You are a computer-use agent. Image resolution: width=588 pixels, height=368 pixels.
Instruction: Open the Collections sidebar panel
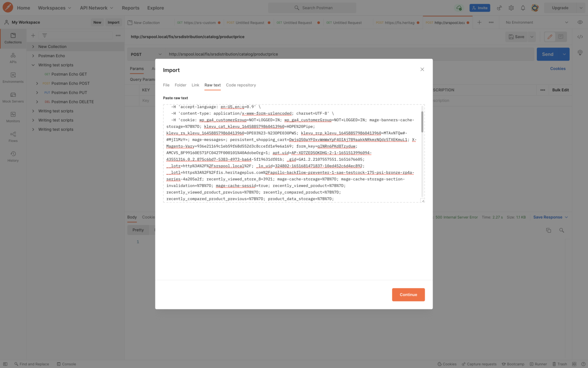point(13,38)
